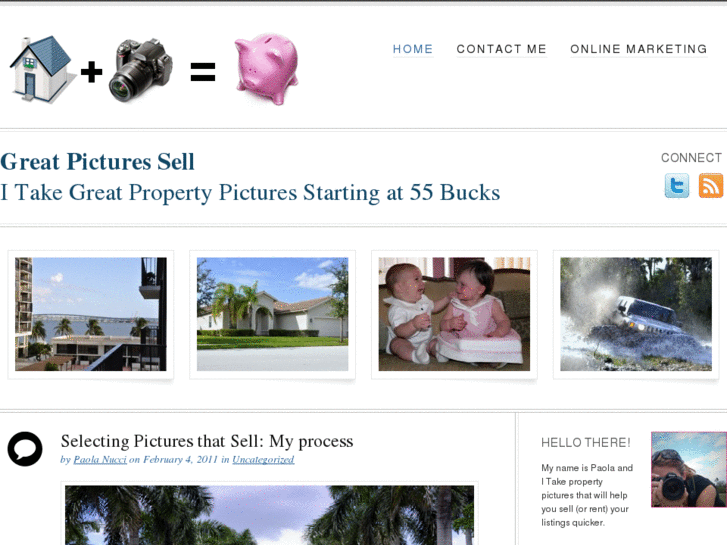This screenshot has height=545, width=727.
Task: Open the orange RSS feed icon
Action: pos(711,186)
